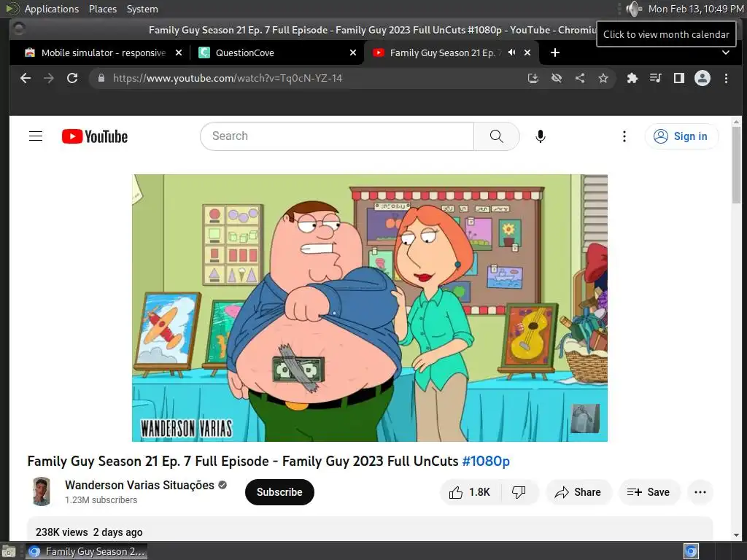
Task: Open the #1080p hashtag link
Action: 486,461
